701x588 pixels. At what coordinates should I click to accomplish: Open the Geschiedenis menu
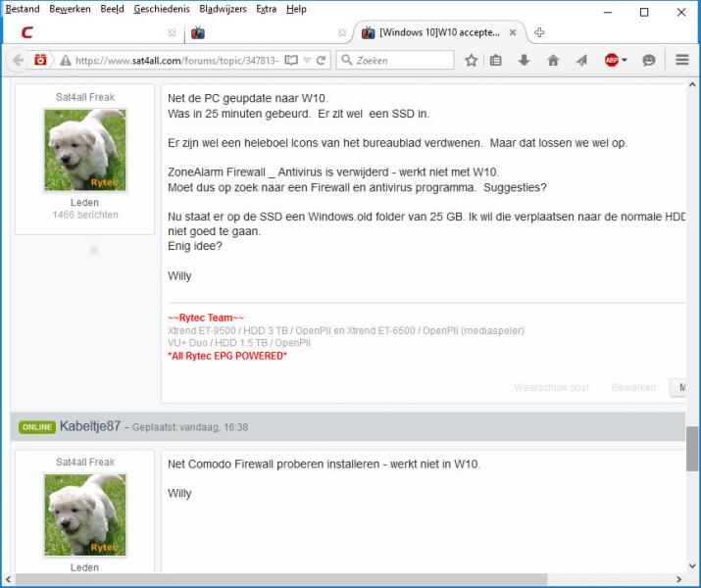(160, 9)
